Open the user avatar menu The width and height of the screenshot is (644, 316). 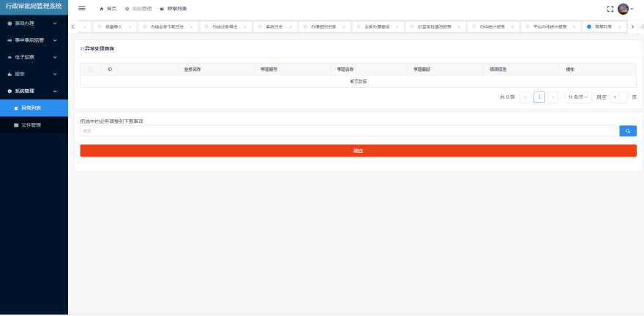tap(626, 9)
